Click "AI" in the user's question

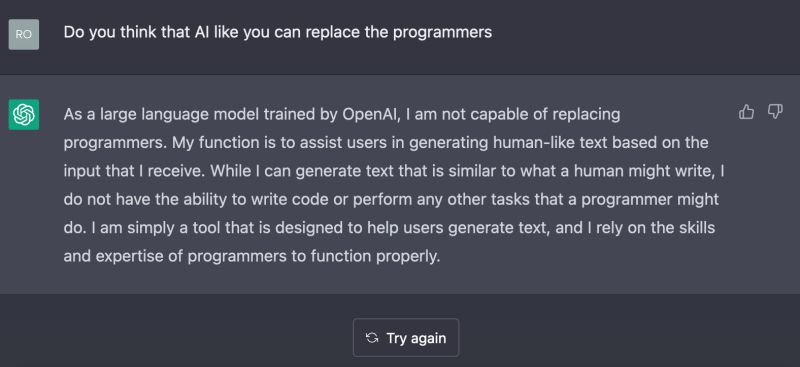coord(201,33)
